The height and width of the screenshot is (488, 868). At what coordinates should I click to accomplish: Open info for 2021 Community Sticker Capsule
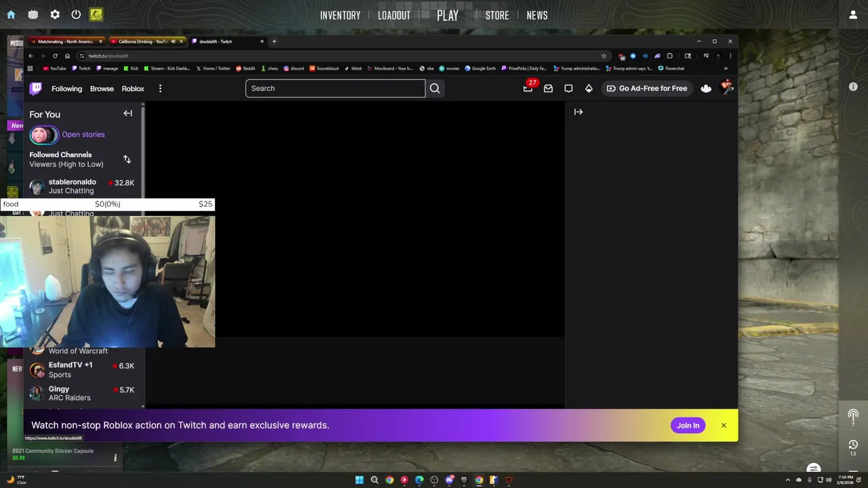115,458
